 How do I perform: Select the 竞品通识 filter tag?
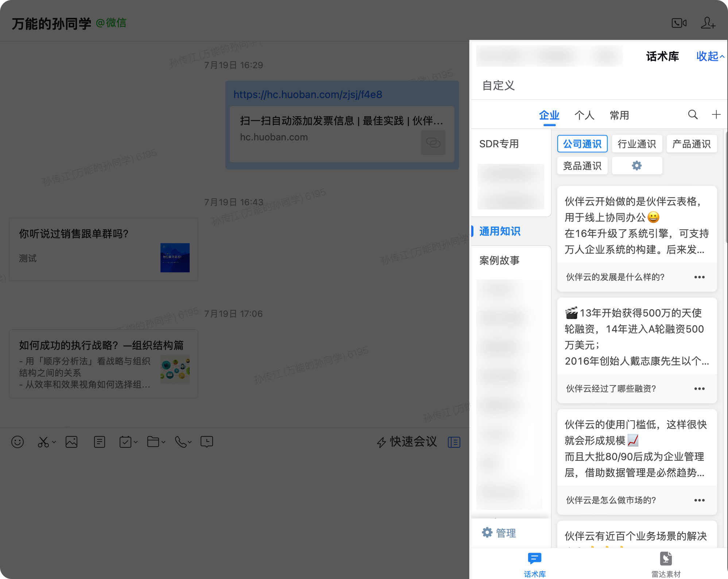[582, 166]
